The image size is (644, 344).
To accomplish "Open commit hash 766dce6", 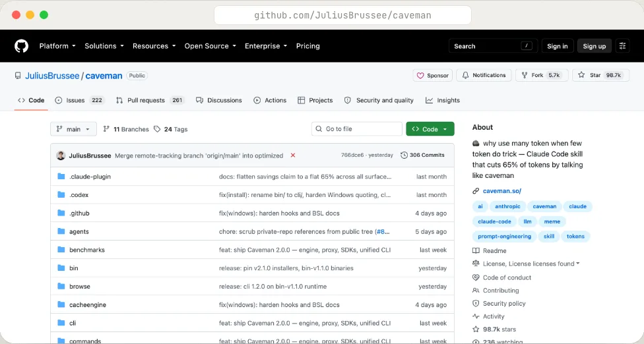I will pos(352,155).
